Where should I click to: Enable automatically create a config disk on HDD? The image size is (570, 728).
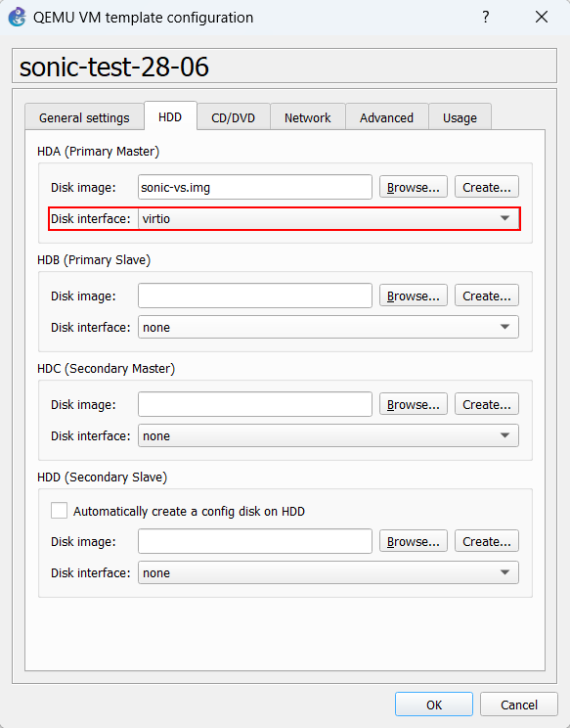click(59, 510)
